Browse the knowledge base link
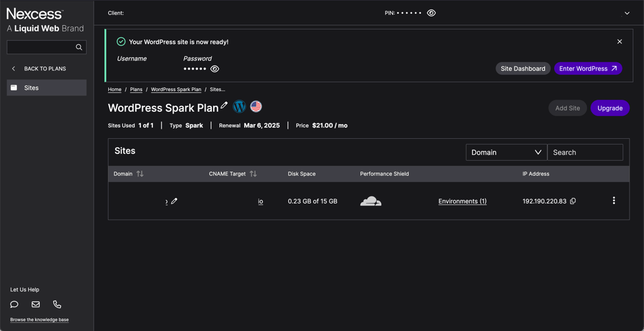This screenshot has width=644, height=331. click(40, 320)
